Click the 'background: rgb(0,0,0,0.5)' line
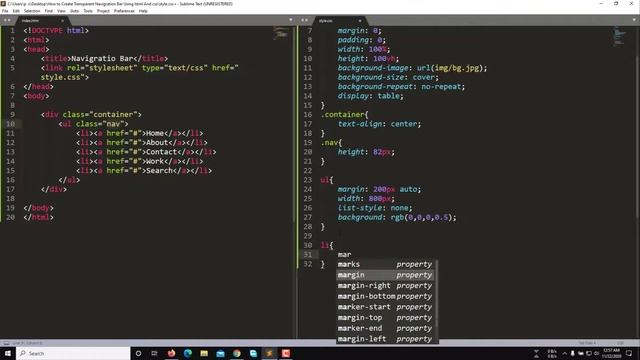The width and height of the screenshot is (640, 360). tap(397, 217)
